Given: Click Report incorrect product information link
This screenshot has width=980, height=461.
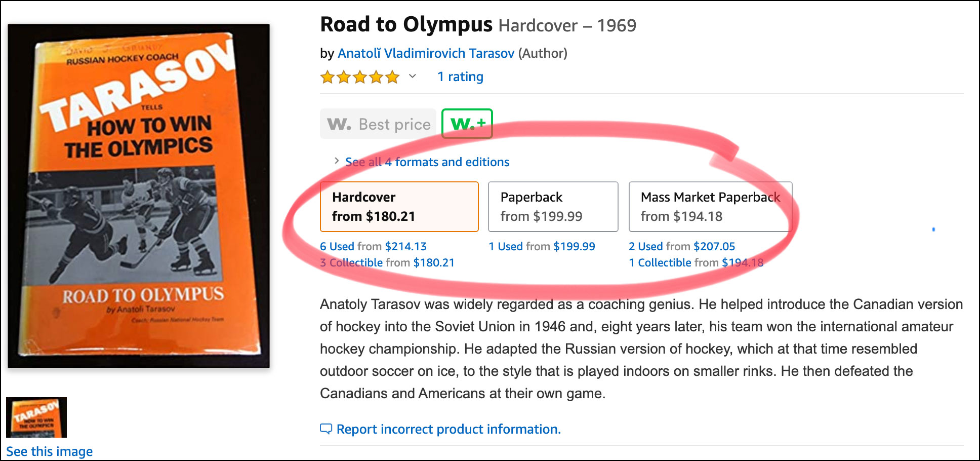Looking at the screenshot, I should [448, 430].
